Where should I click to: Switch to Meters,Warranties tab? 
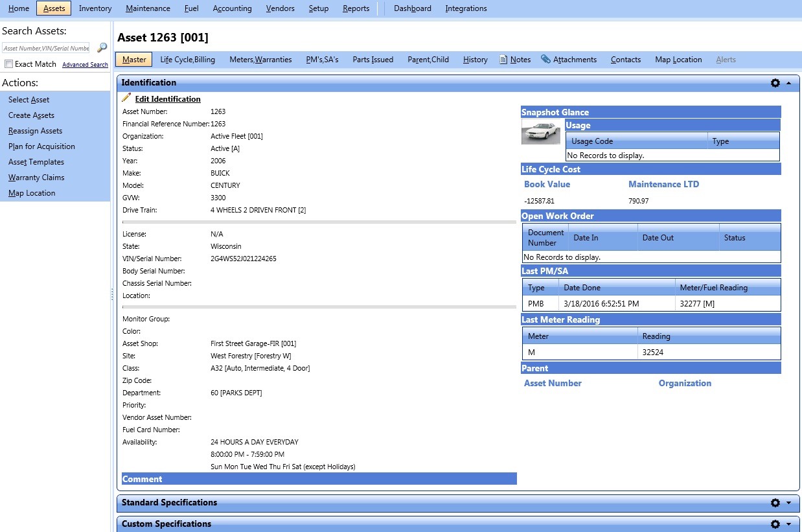tap(260, 60)
